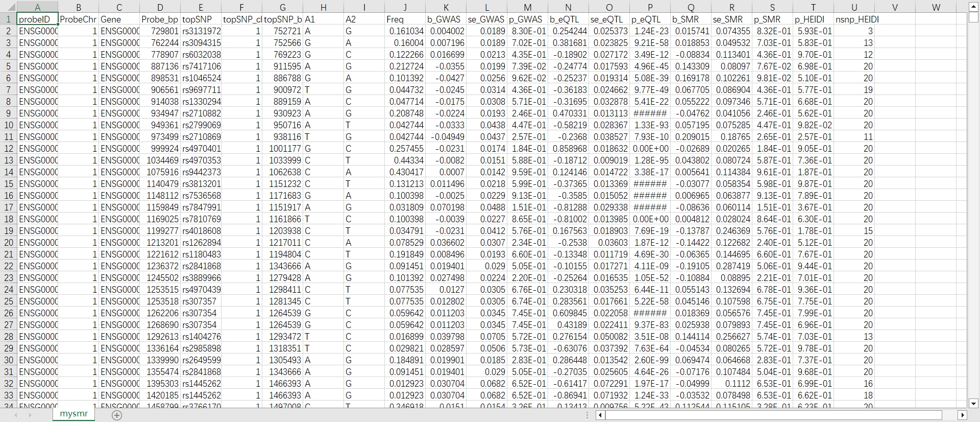Viewport: 980px width, 422px height.
Task: Select column P header
Action: point(650,7)
